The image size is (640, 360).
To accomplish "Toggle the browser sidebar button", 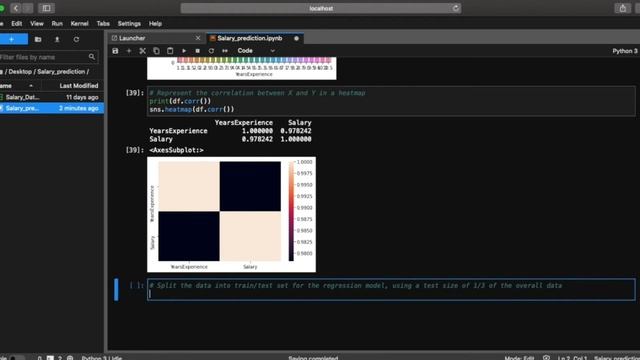I will pos(46,8).
